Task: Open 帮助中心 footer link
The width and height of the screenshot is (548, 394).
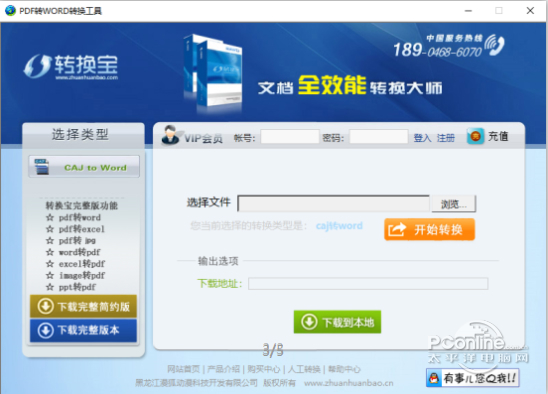Action: click(x=344, y=369)
